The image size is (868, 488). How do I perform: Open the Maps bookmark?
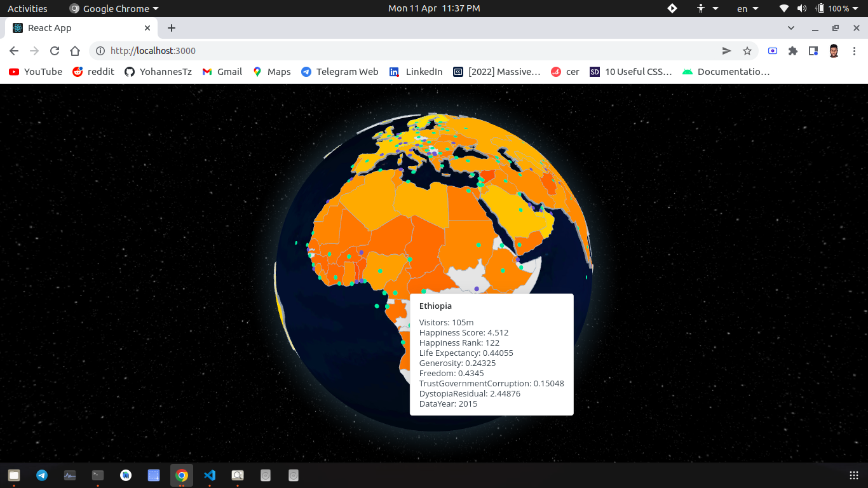click(272, 72)
